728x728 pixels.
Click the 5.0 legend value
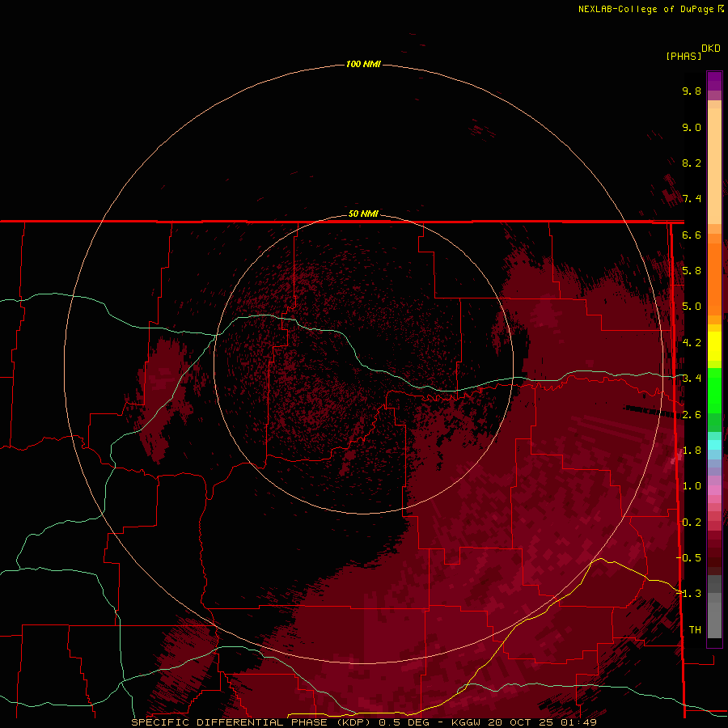pos(692,307)
